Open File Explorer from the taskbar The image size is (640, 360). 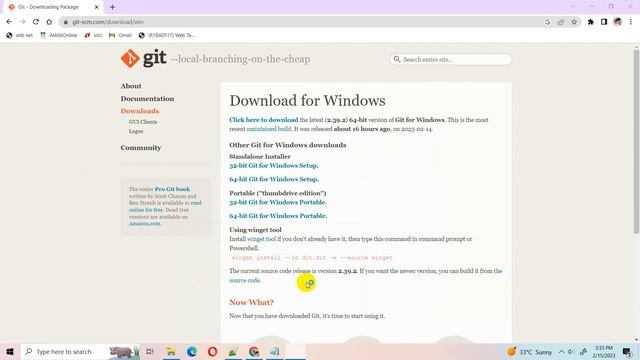tap(171, 352)
